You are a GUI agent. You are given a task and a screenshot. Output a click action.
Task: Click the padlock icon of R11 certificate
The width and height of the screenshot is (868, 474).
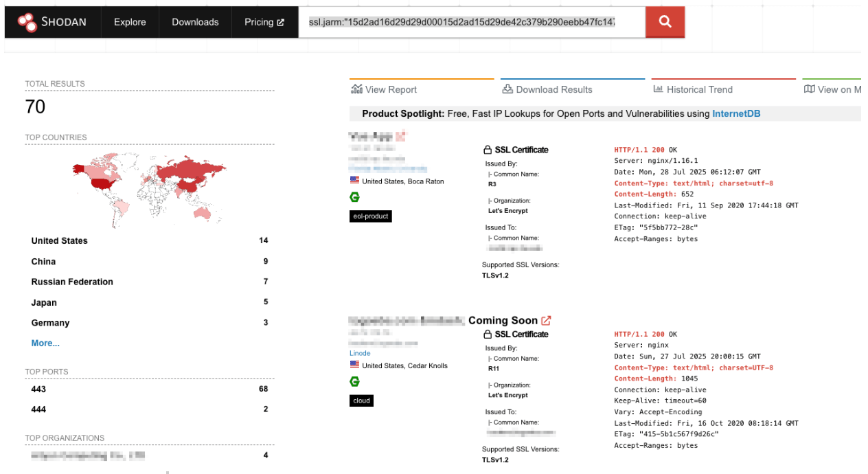[488, 335]
